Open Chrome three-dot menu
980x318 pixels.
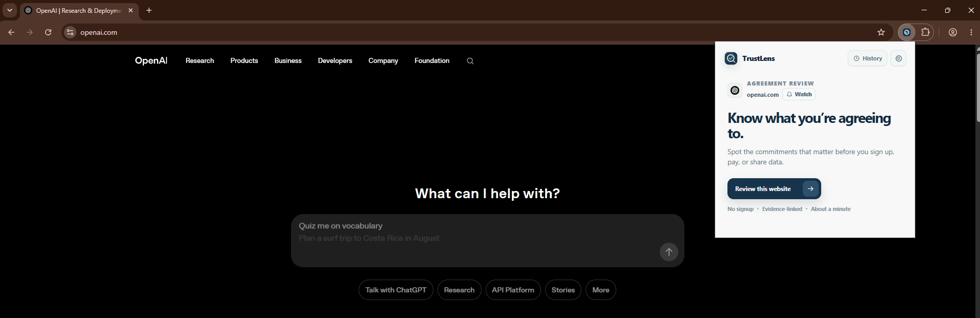click(x=971, y=32)
